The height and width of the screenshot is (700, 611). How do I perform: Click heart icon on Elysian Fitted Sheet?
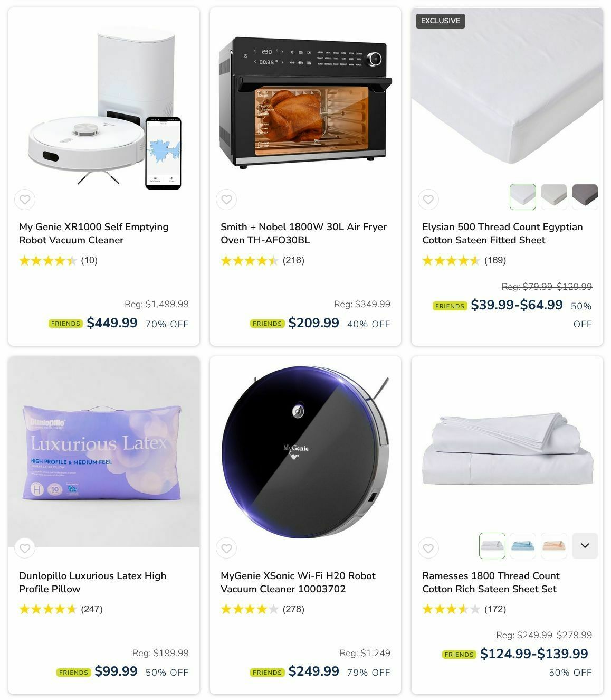pyautogui.click(x=428, y=200)
